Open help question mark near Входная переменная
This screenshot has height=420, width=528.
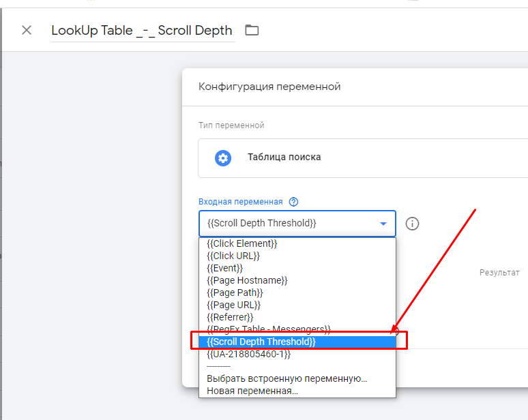click(x=293, y=202)
